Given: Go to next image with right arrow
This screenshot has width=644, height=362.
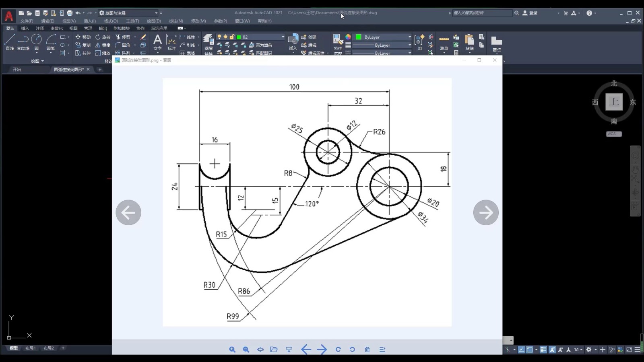Looking at the screenshot, I should (486, 212).
